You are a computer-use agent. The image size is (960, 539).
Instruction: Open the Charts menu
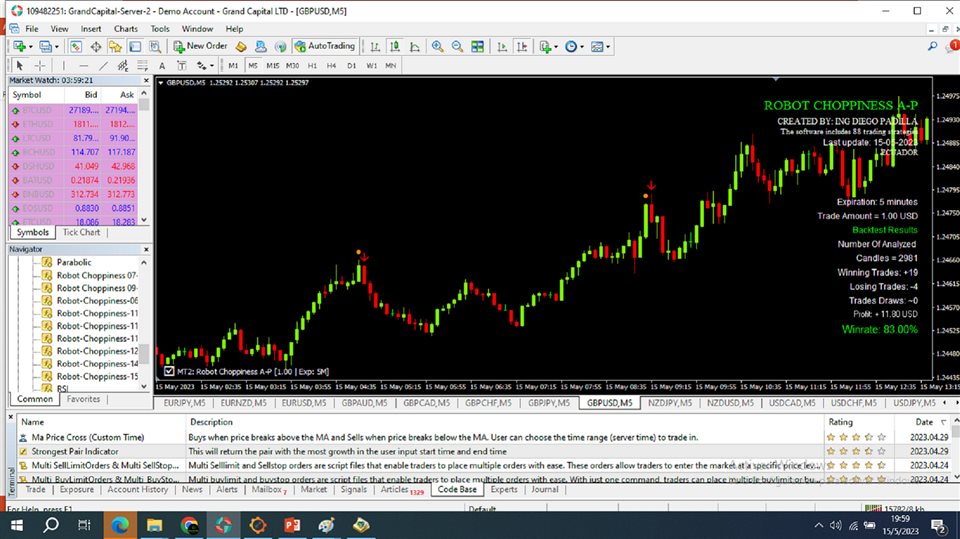point(126,29)
